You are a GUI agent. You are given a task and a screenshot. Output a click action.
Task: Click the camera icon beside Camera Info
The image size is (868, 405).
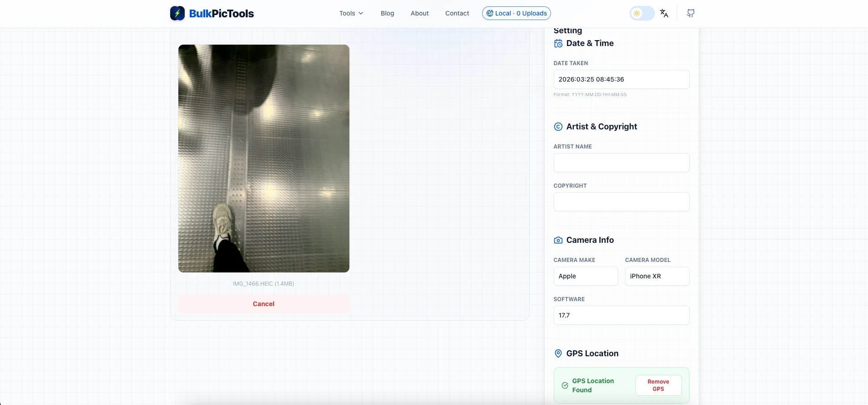(558, 240)
